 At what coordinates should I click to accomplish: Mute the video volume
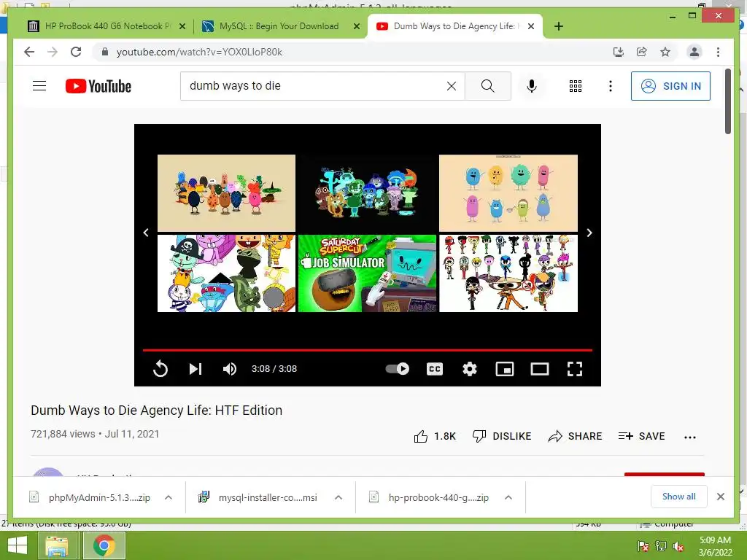230,368
